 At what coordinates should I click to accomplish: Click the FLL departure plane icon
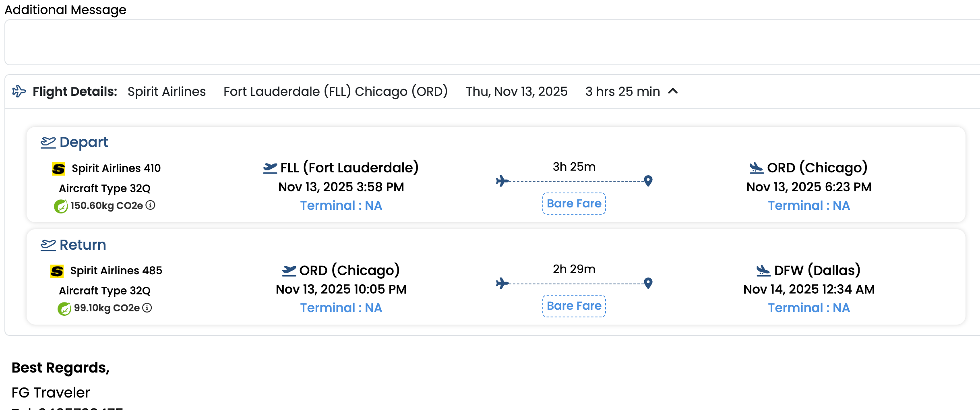click(270, 168)
